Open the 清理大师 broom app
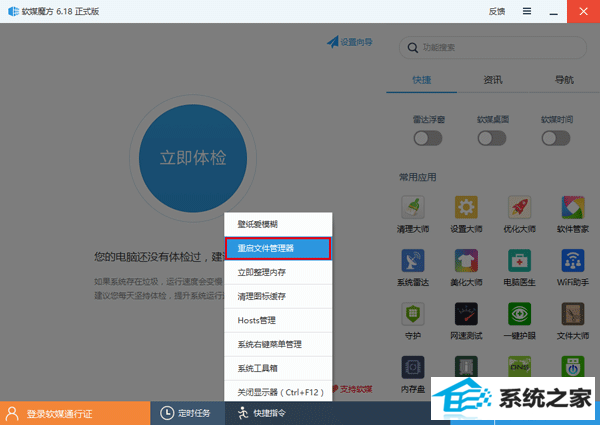This screenshot has width=600, height=425. [412, 207]
